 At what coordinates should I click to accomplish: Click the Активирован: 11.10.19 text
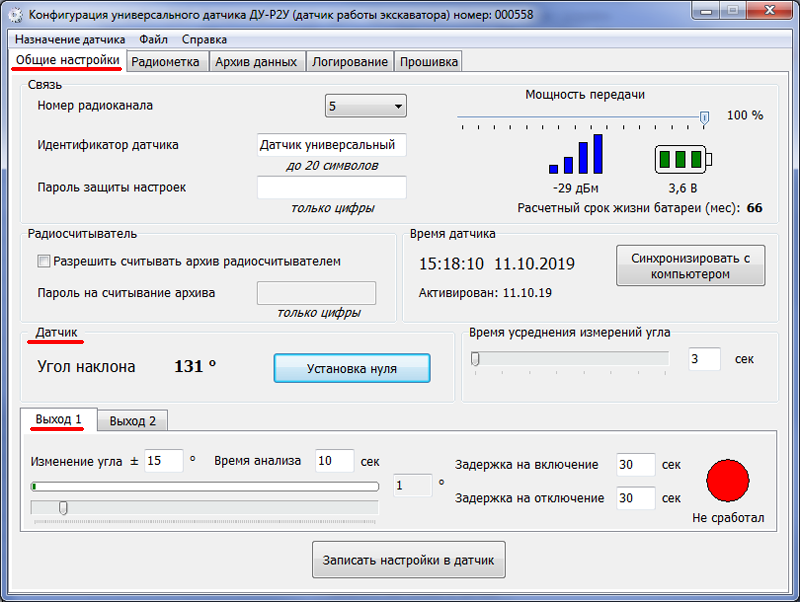(485, 293)
